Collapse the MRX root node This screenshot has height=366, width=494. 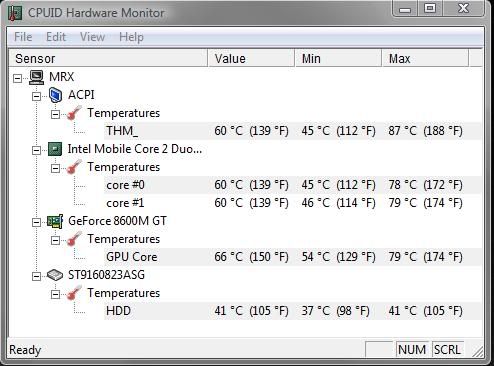tap(17, 78)
